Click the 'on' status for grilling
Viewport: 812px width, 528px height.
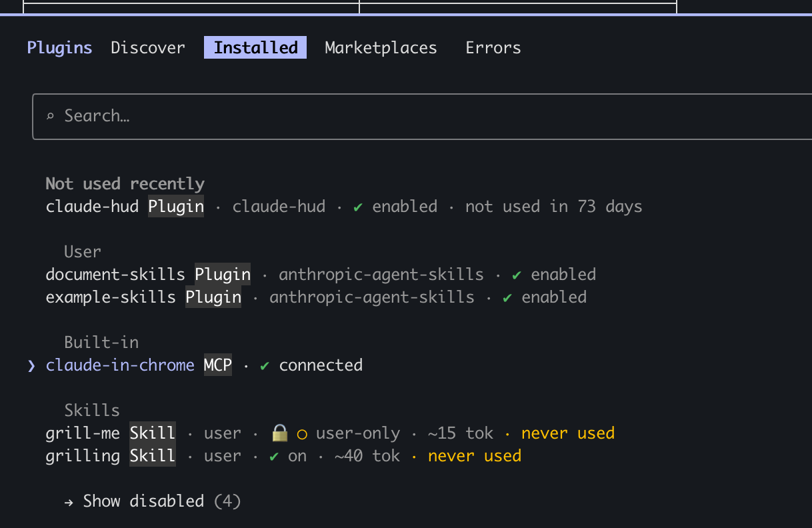297,456
